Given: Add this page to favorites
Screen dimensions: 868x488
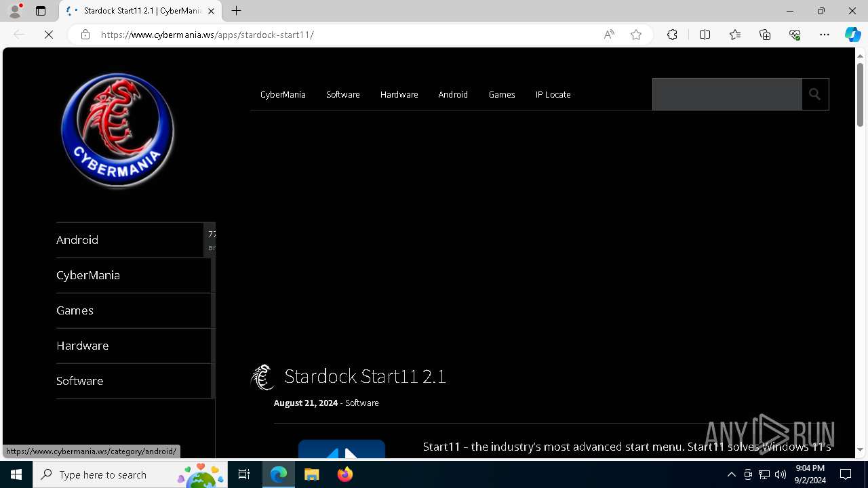Looking at the screenshot, I should tap(636, 35).
